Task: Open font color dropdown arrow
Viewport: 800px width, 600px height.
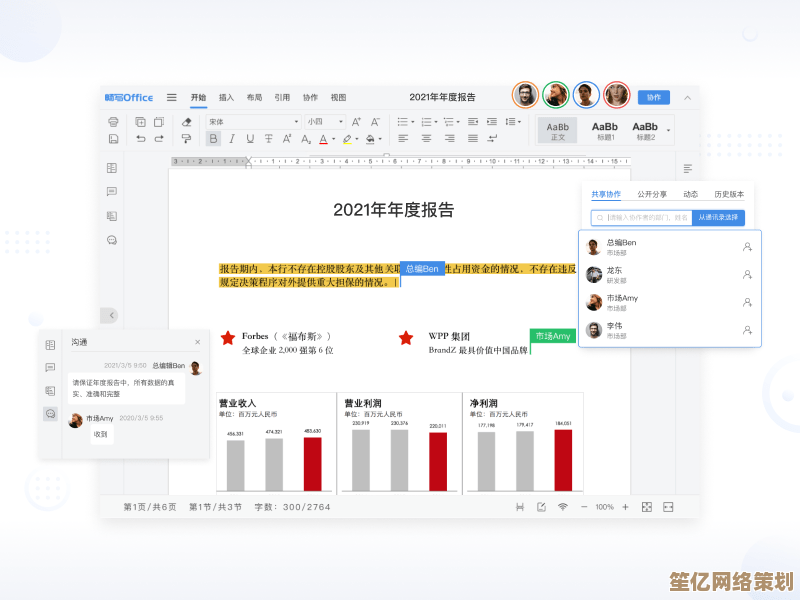Action: pos(334,139)
